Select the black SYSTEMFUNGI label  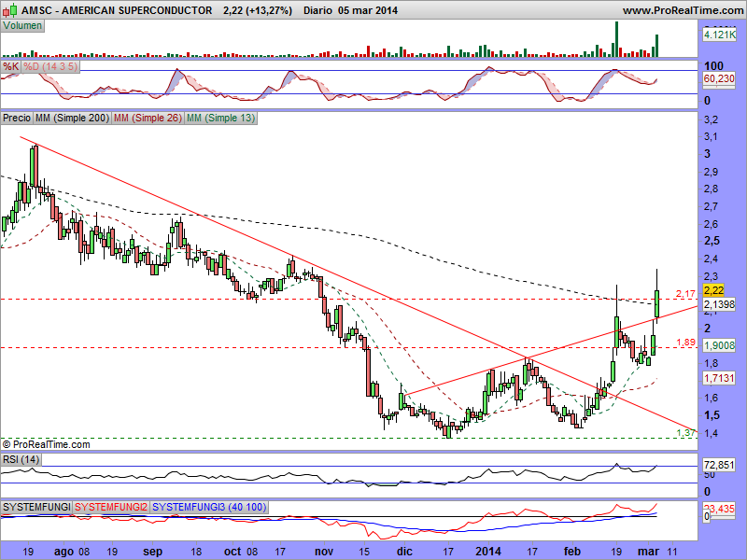click(36, 507)
